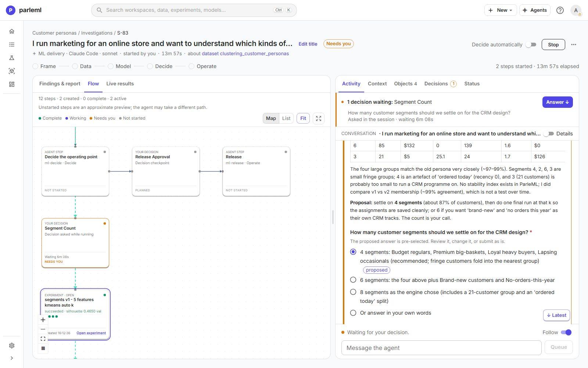Screen dimensions: 588x368
Task: Open the dashboard grid sidebar icon
Action: click(12, 84)
